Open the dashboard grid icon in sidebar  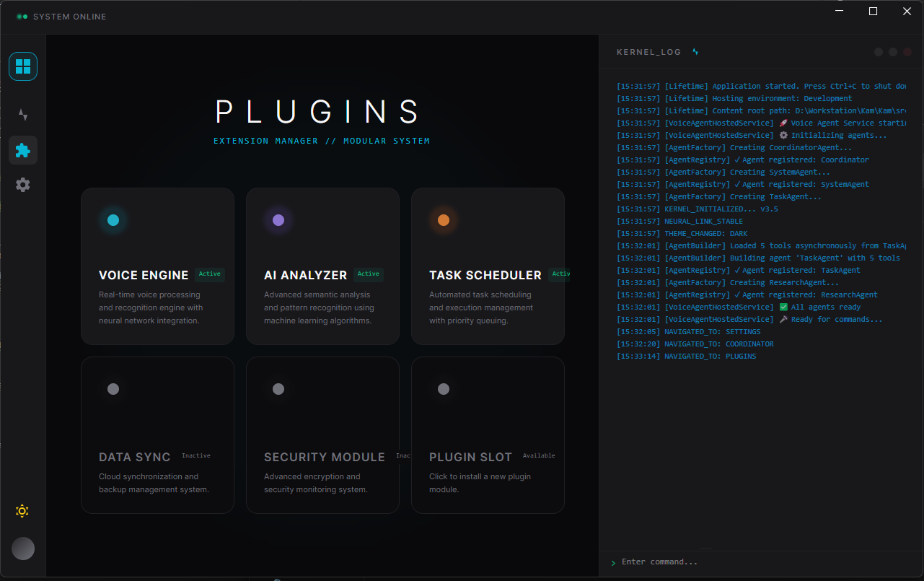[23, 66]
